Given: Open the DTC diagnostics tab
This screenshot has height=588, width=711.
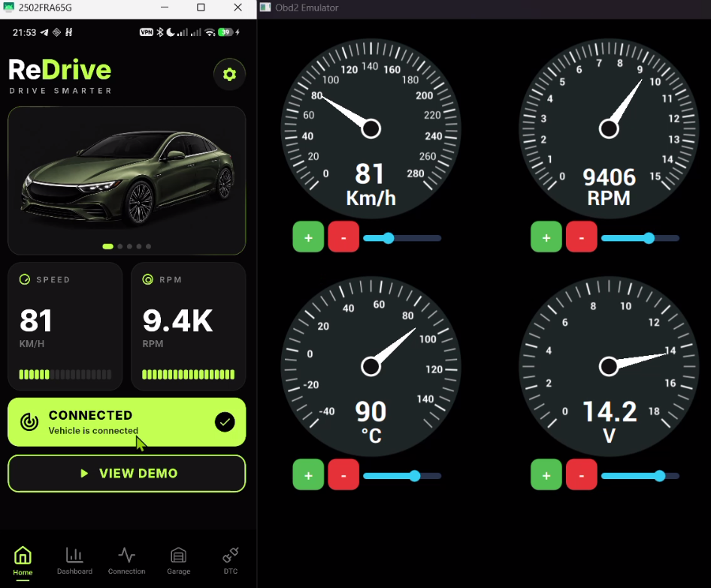Looking at the screenshot, I should 230,561.
